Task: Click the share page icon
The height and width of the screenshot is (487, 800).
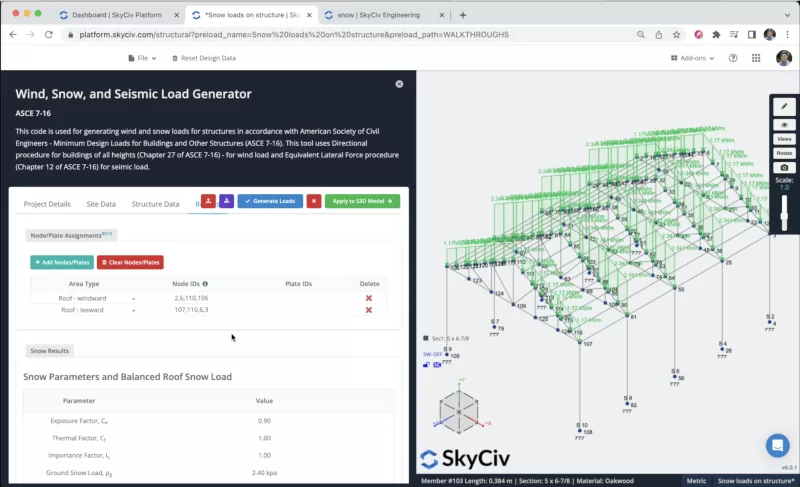Action: [659, 35]
